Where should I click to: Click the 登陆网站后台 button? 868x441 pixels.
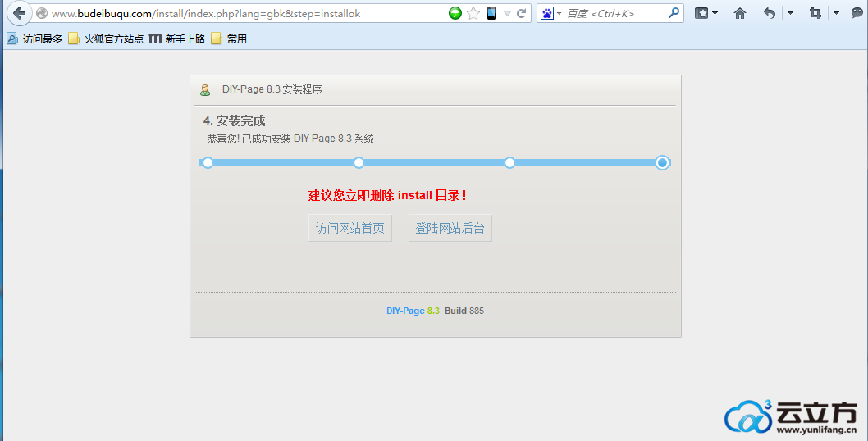coord(450,228)
